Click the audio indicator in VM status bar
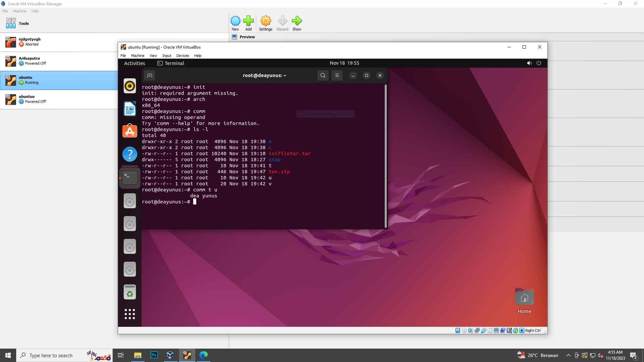 pos(471,330)
